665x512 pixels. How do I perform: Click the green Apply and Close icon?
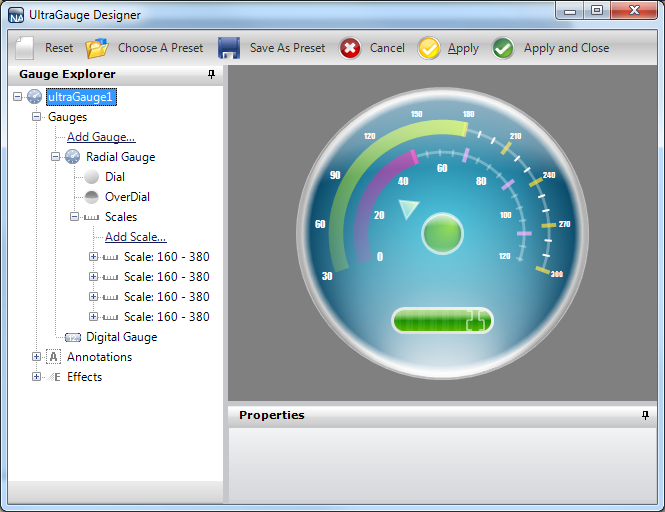503,48
